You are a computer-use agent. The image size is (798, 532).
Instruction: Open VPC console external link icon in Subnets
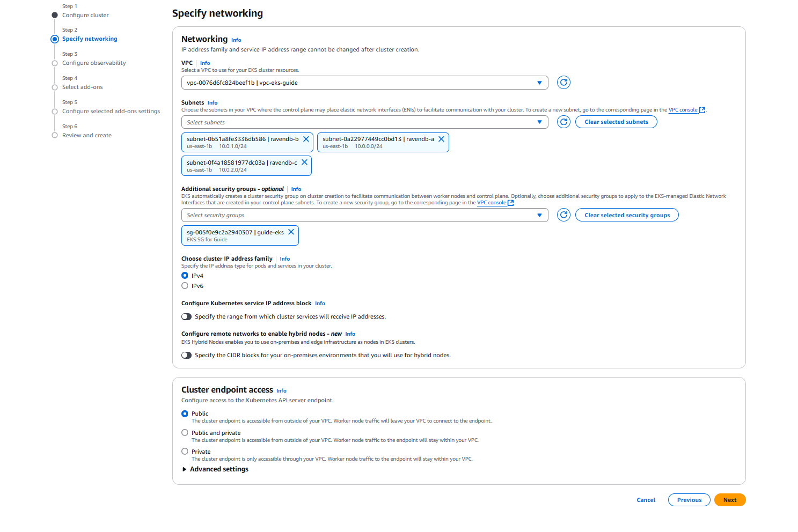click(x=702, y=110)
